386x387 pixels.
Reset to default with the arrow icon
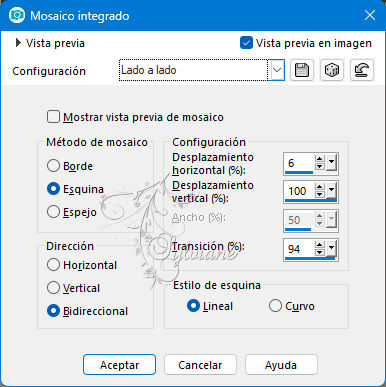pyautogui.click(x=362, y=70)
